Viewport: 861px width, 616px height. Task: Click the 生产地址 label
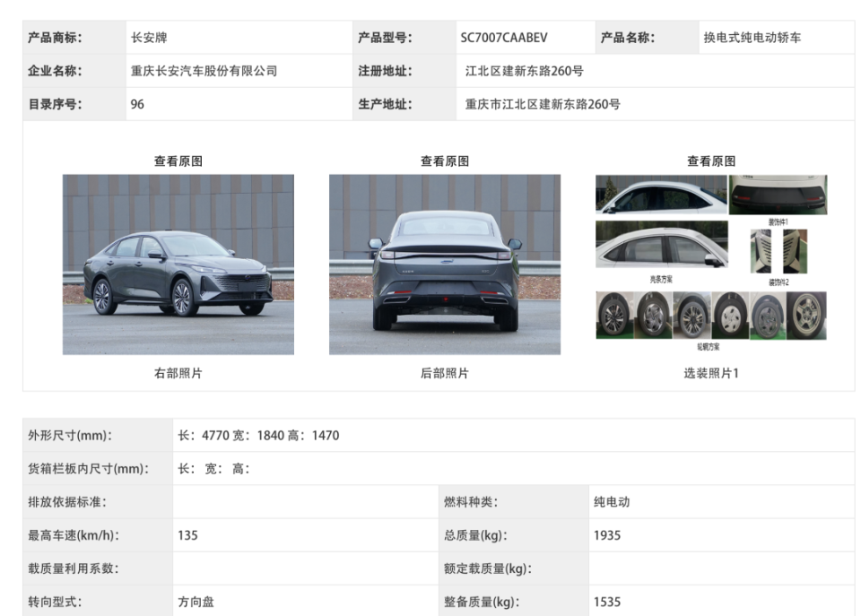click(x=385, y=104)
